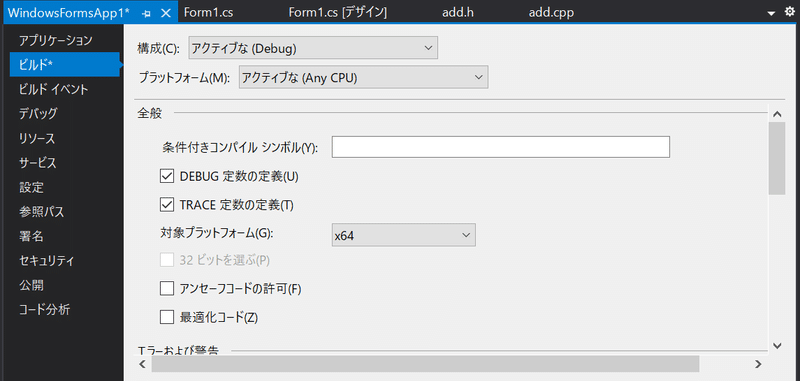Screen dimensions: 800x381
Task: Open the プラットフォーム Any CPU dropdown
Action: [x=364, y=78]
